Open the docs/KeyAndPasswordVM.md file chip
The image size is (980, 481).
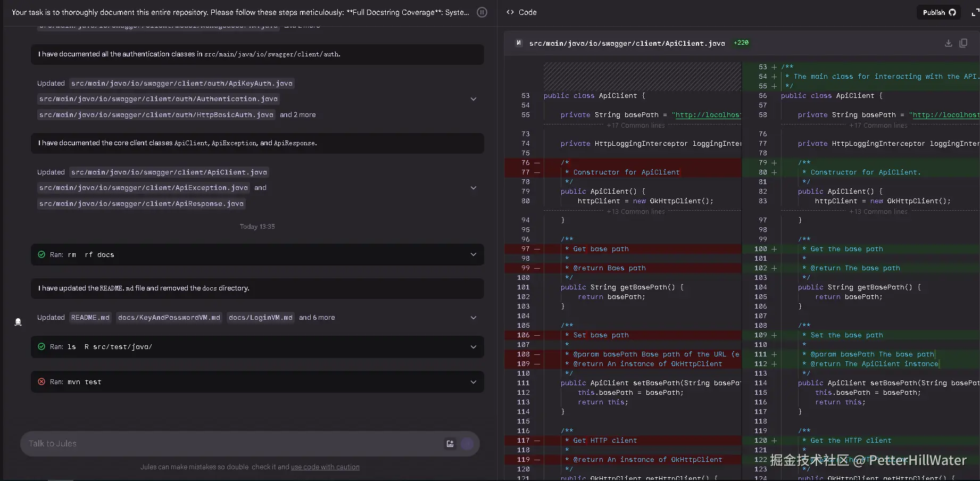169,318
